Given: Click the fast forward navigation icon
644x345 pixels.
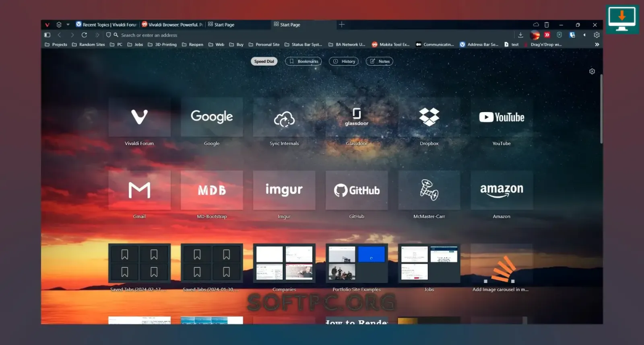Looking at the screenshot, I should [97, 35].
